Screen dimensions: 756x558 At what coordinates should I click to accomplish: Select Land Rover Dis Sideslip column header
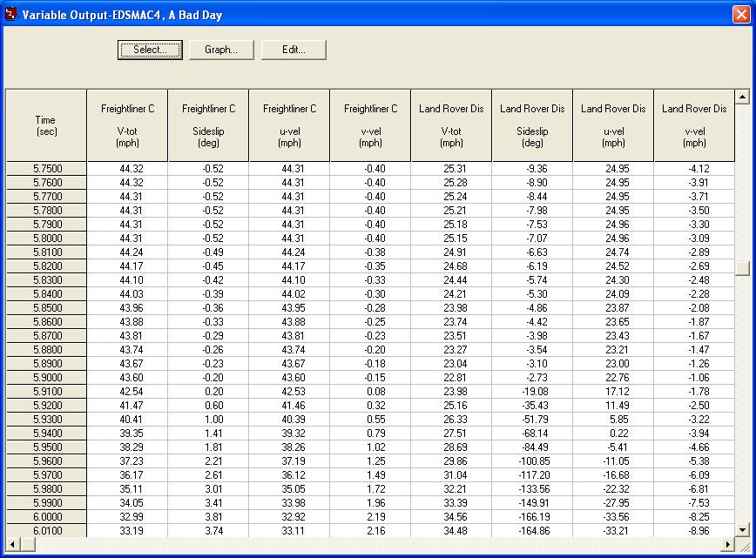[x=532, y=125]
